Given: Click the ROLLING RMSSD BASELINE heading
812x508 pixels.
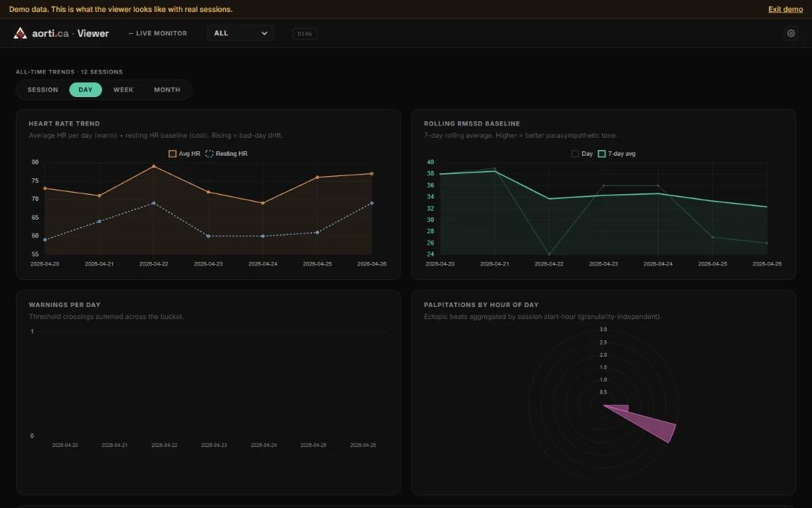Looking at the screenshot, I should click(x=471, y=123).
